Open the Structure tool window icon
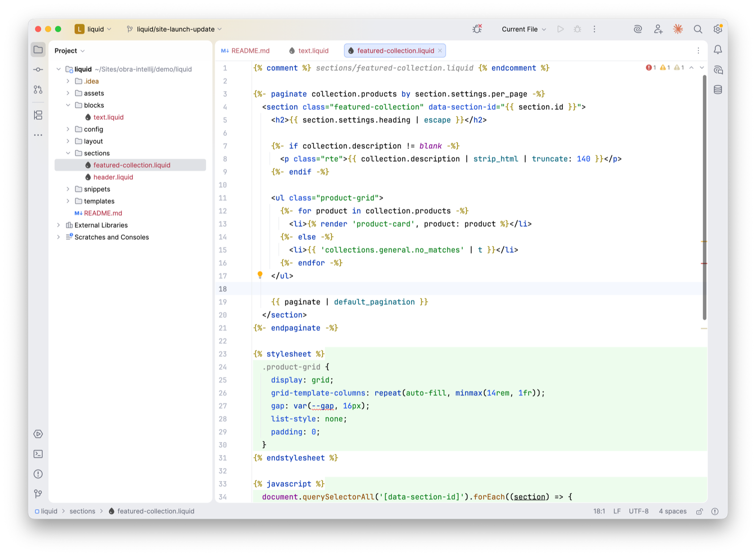The height and width of the screenshot is (556, 756). click(38, 115)
